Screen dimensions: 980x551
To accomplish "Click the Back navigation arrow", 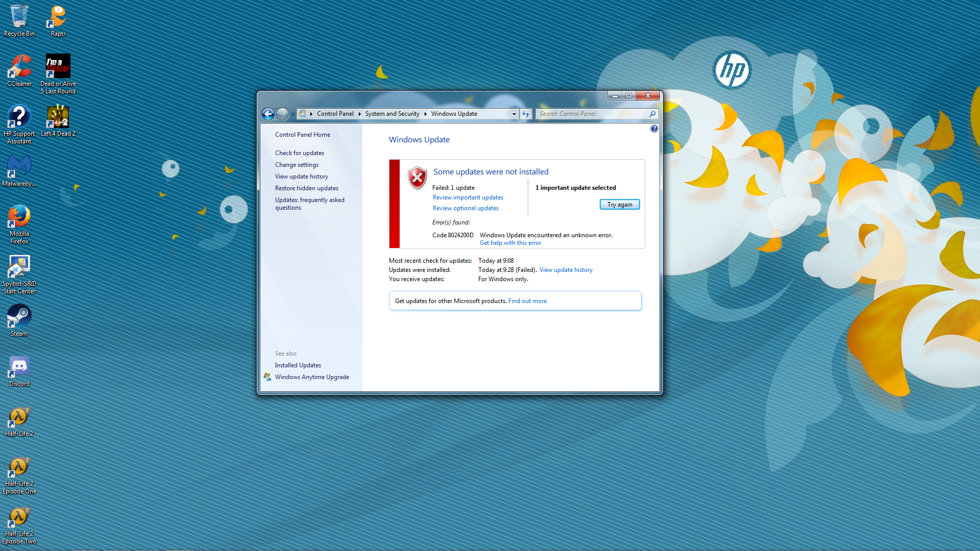I will coord(268,114).
